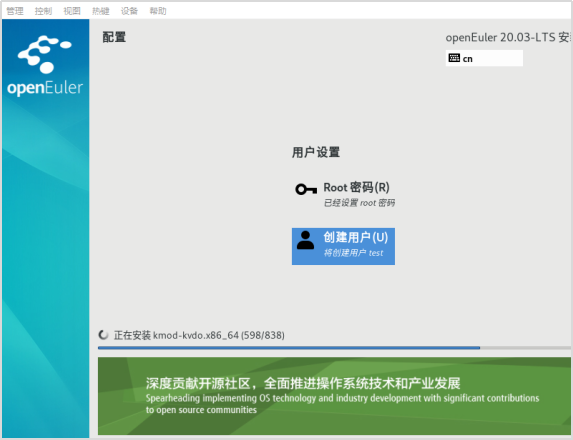Image resolution: width=573 pixels, height=440 pixels.
Task: Click the keyboard icon next to cn
Action: pyautogui.click(x=454, y=58)
